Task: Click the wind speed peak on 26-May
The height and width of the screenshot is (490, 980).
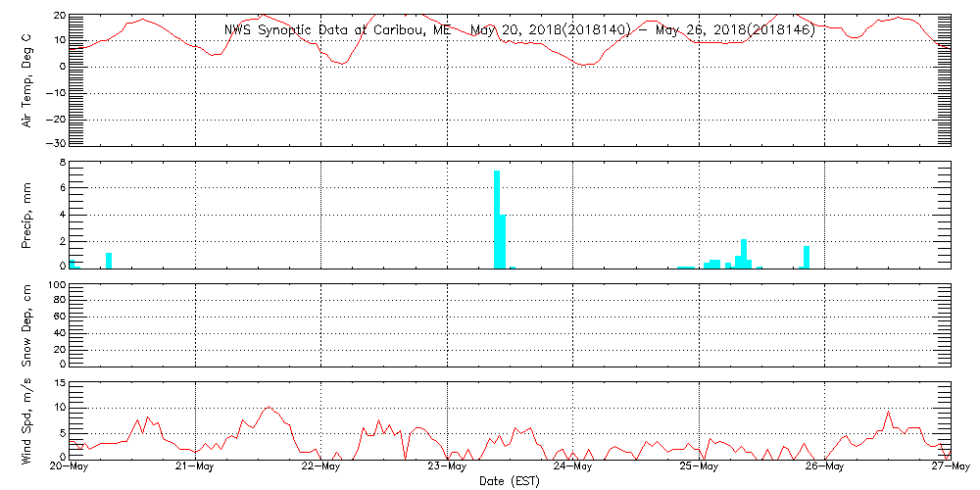Action: 888,412
